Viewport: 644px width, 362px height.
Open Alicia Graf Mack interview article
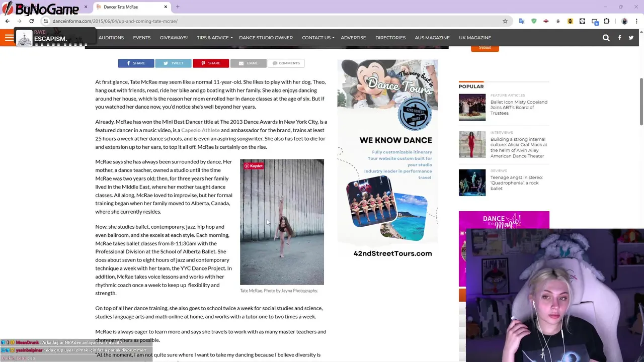click(519, 147)
